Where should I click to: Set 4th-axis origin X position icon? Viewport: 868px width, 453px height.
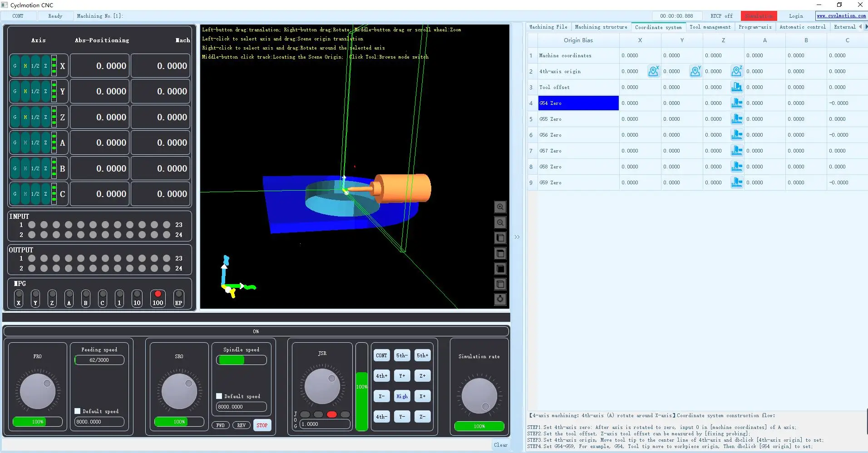click(653, 71)
